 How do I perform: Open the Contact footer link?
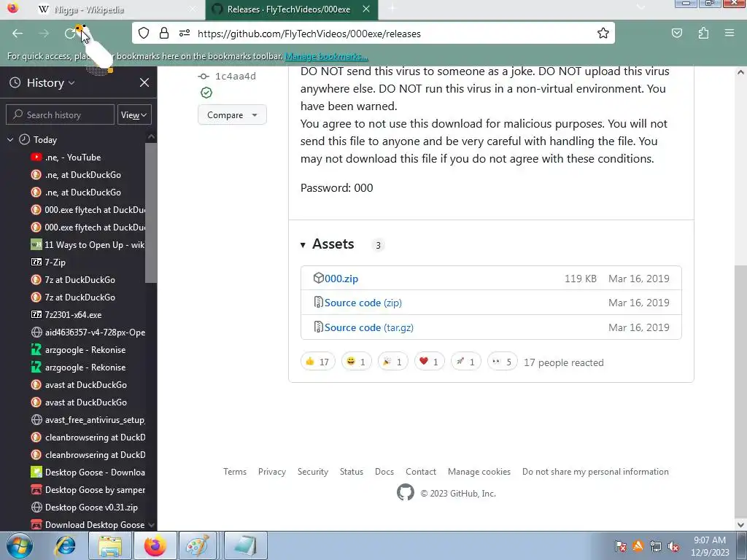(x=421, y=472)
